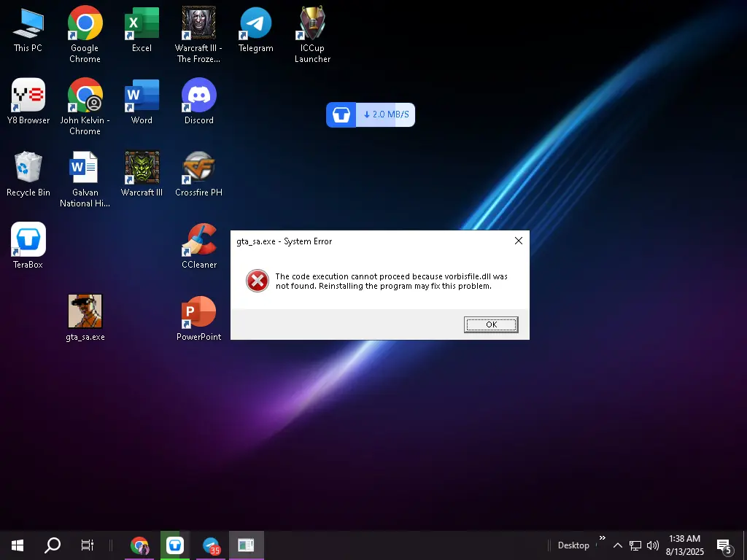The height and width of the screenshot is (560, 747).
Task: Open Task View from the taskbar
Action: (x=88, y=545)
